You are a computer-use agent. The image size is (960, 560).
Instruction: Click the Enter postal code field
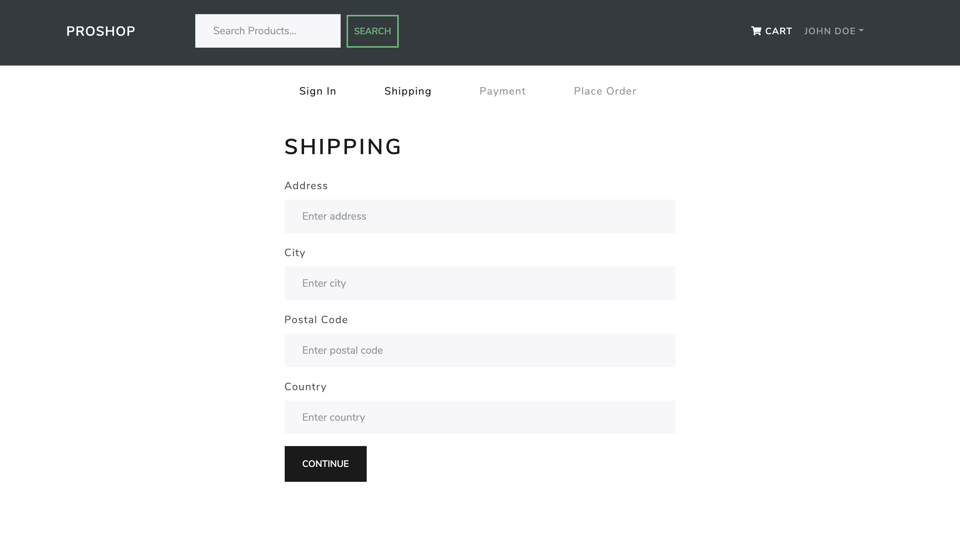(480, 350)
